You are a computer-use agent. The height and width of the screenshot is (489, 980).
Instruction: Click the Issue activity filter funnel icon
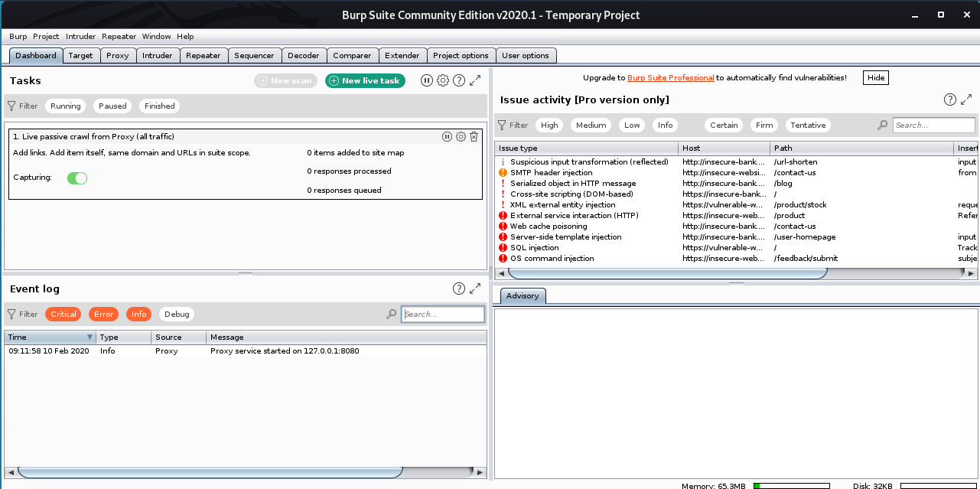502,125
